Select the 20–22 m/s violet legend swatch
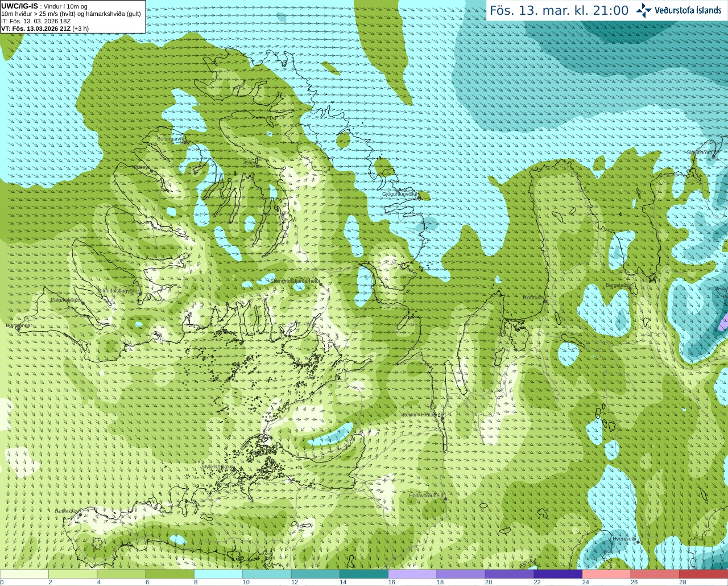This screenshot has width=728, height=586. 510,574
